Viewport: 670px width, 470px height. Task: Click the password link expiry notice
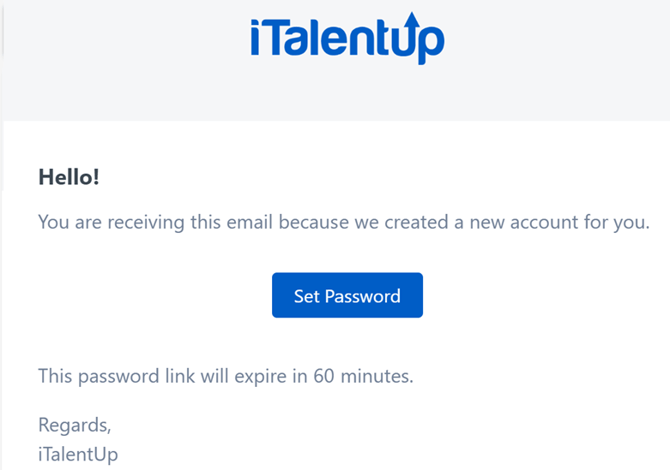click(225, 376)
